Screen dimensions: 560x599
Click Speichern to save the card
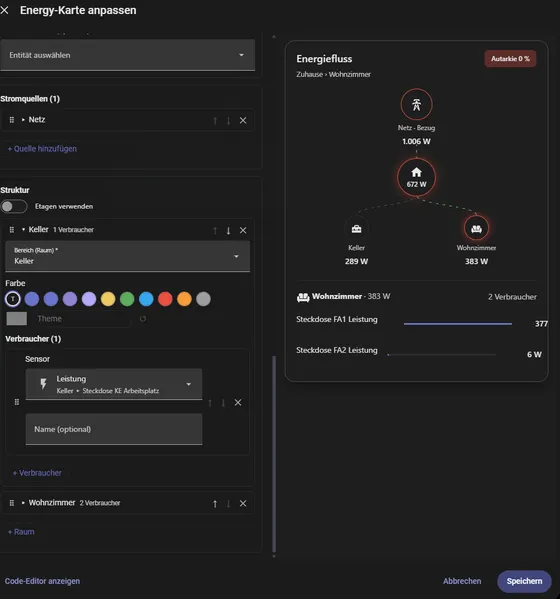pos(524,581)
